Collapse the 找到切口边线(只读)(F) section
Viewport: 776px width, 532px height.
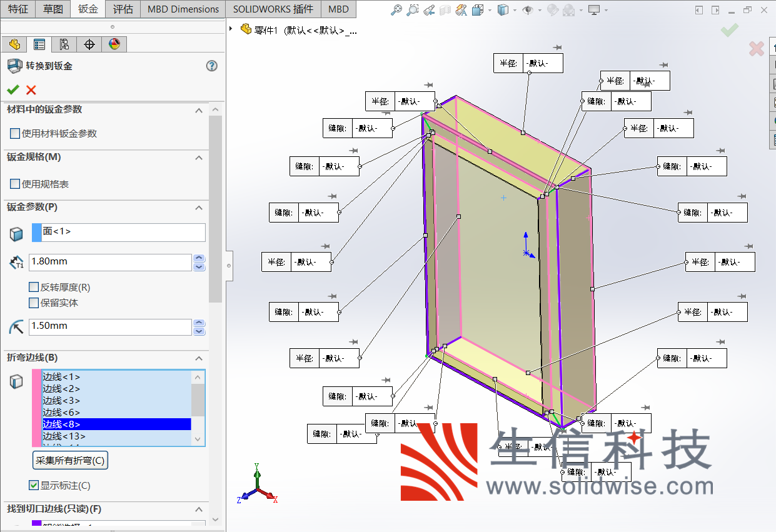click(x=199, y=509)
